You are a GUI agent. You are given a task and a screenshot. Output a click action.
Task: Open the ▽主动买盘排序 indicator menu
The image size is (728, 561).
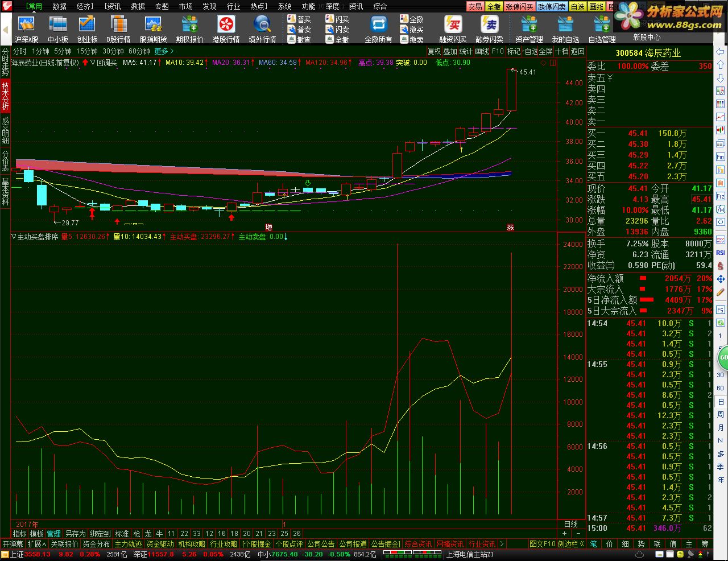35,237
